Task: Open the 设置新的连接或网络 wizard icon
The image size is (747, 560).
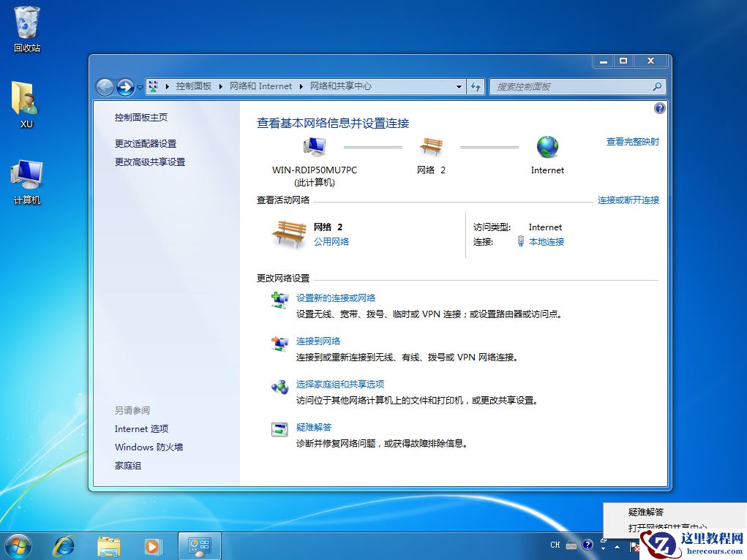Action: [279, 300]
